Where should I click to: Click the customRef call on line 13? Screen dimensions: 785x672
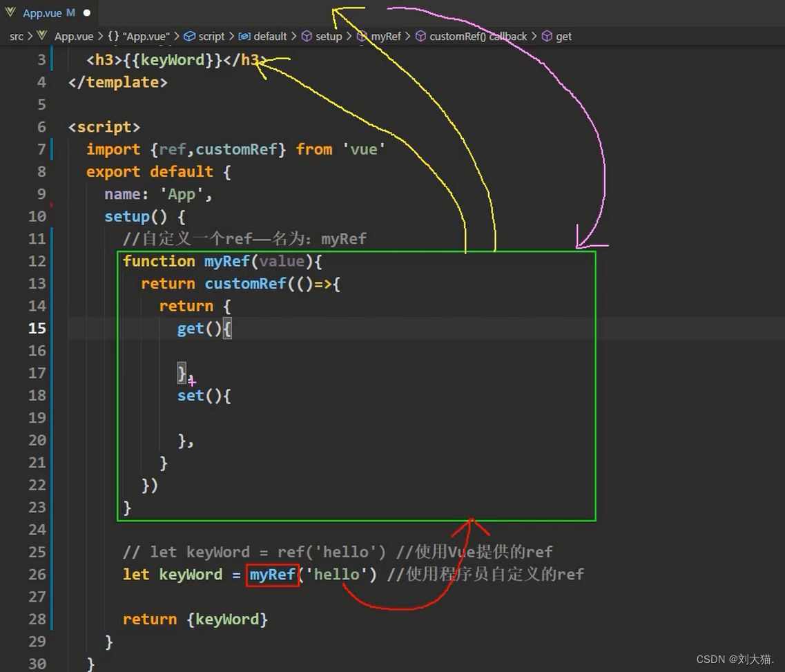pos(245,284)
